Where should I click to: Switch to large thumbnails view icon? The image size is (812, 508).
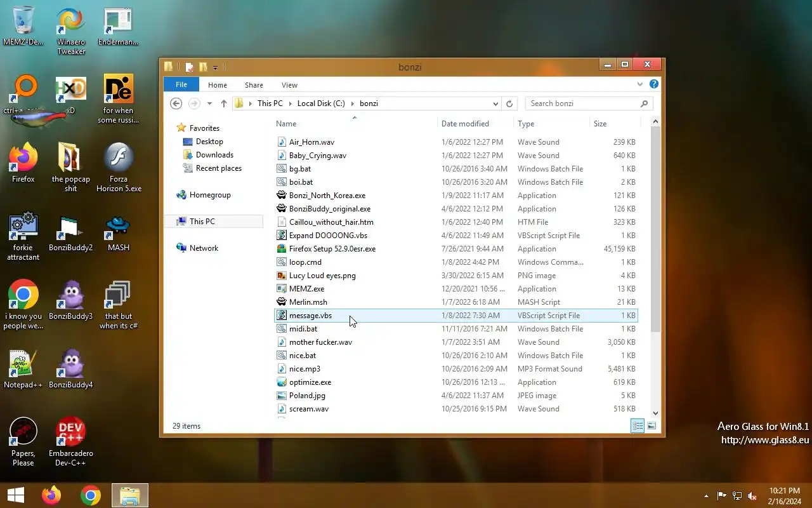(652, 426)
